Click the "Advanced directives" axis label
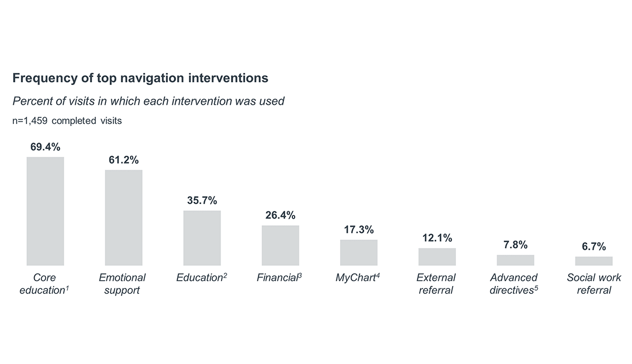This screenshot has width=632, height=364. (x=514, y=284)
